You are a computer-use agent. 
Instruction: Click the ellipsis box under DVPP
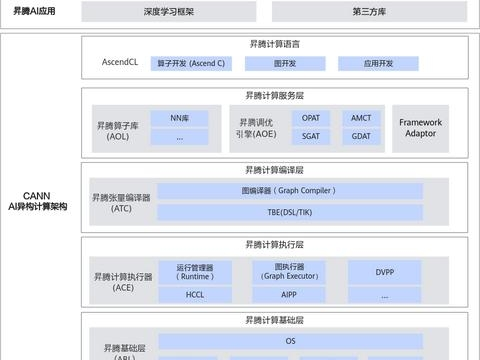pos(385,295)
